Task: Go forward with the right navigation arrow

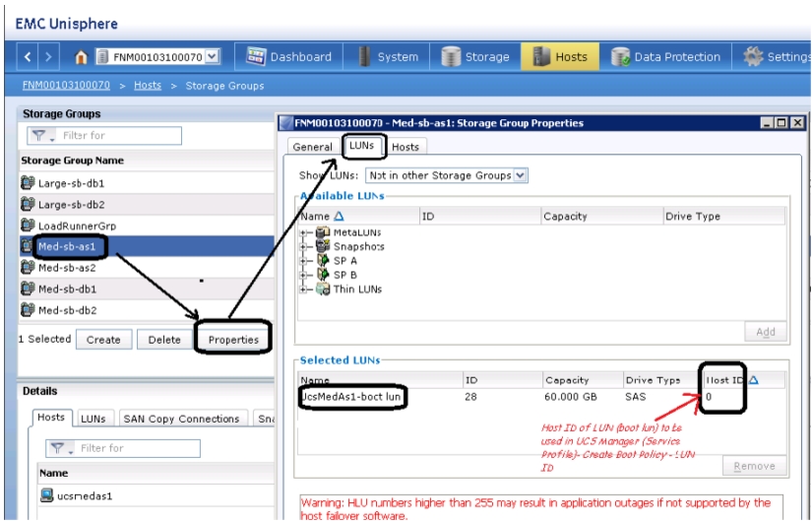Action: (48, 57)
